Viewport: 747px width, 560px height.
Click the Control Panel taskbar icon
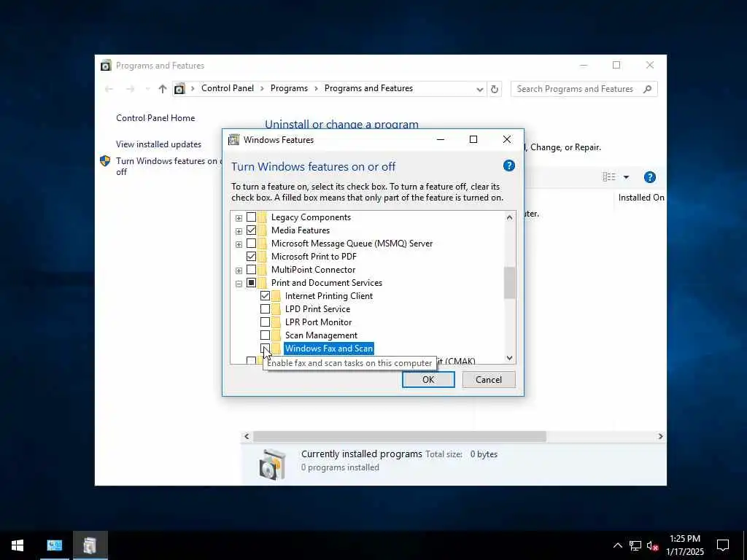54,545
